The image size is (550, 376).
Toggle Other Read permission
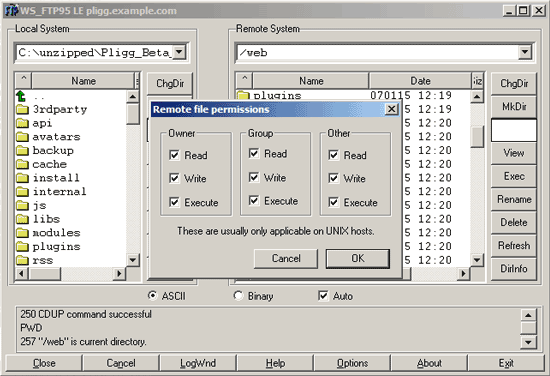[334, 155]
